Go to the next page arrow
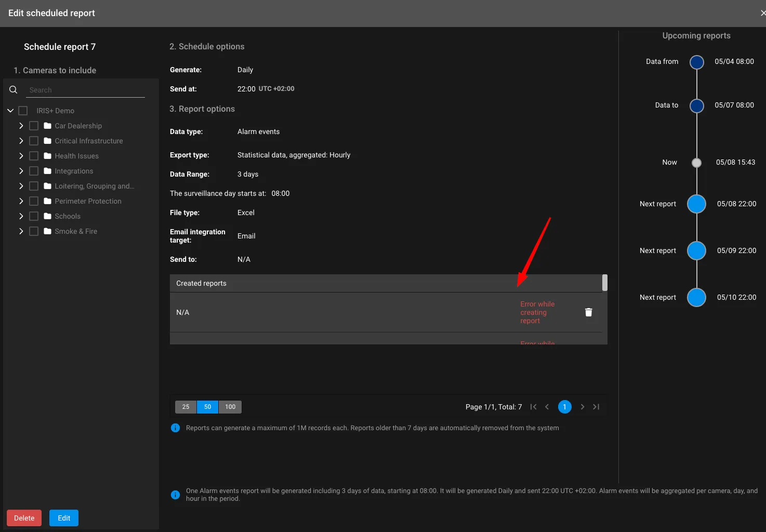766x532 pixels. pos(583,407)
